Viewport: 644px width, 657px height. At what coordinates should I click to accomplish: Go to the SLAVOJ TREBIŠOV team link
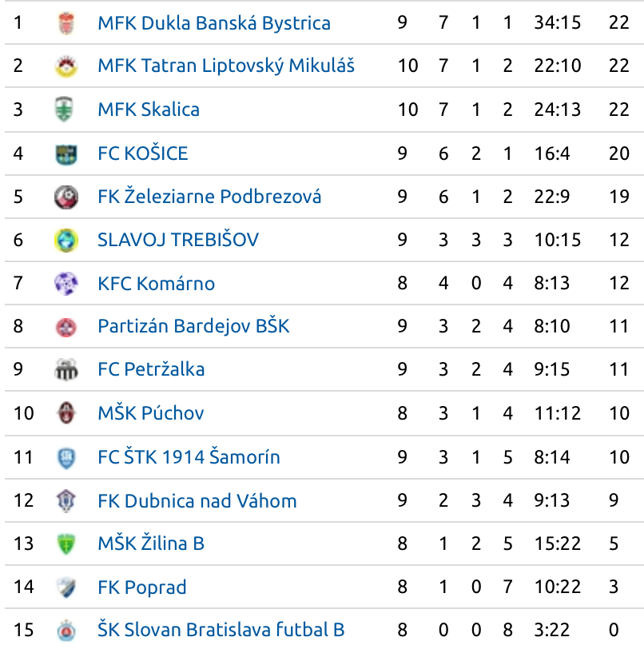point(177,239)
